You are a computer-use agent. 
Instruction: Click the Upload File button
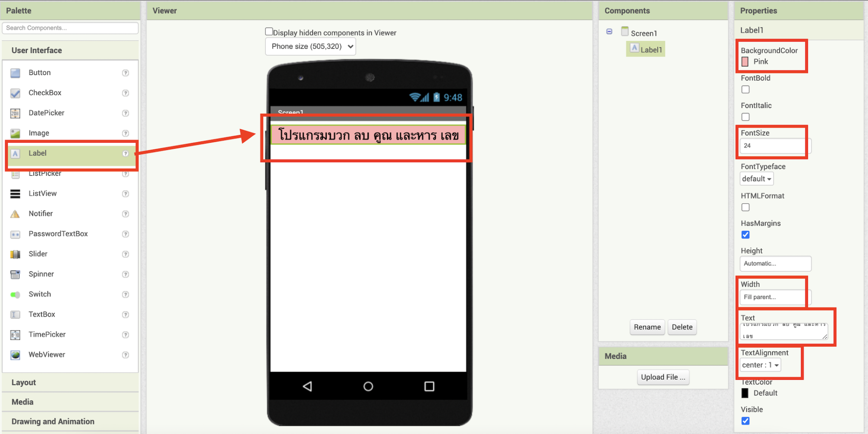click(x=663, y=377)
